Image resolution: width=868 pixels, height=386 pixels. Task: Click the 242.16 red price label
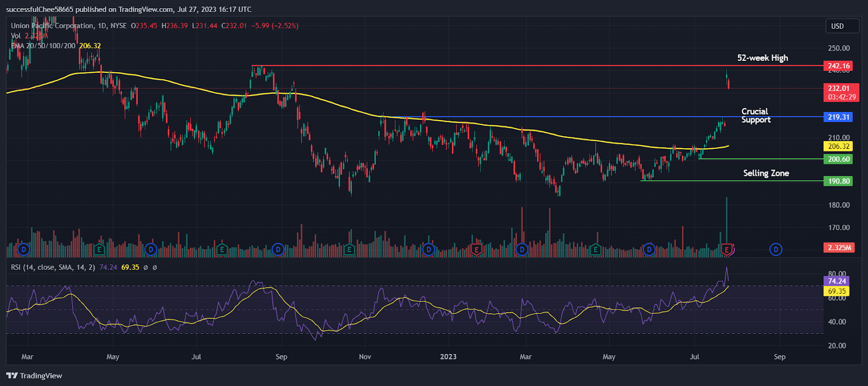pyautogui.click(x=839, y=66)
